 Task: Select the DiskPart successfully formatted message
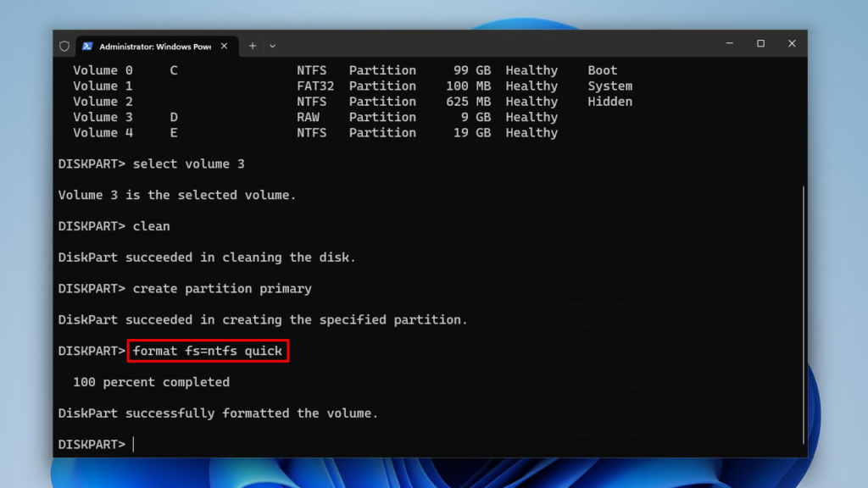click(x=217, y=413)
